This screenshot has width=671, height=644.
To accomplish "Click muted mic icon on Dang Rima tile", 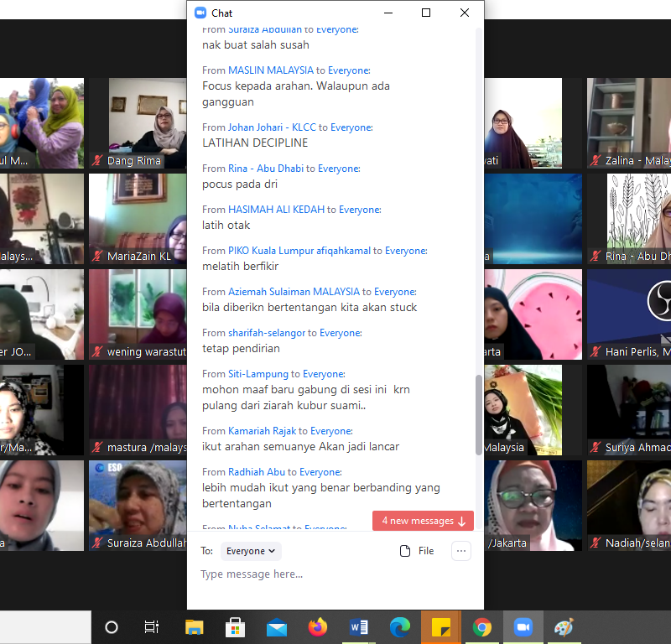I will [x=98, y=161].
